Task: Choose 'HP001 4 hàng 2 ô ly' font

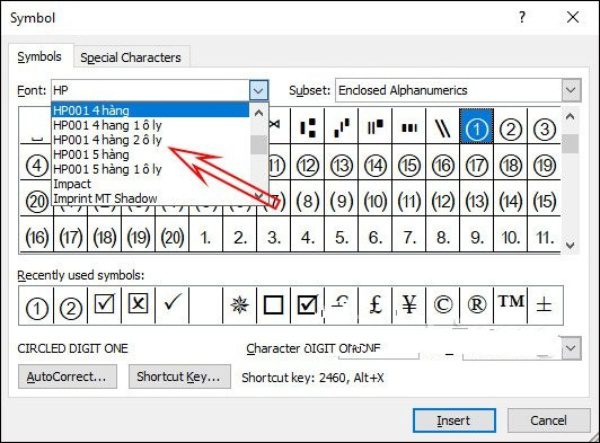Action: [x=150, y=140]
